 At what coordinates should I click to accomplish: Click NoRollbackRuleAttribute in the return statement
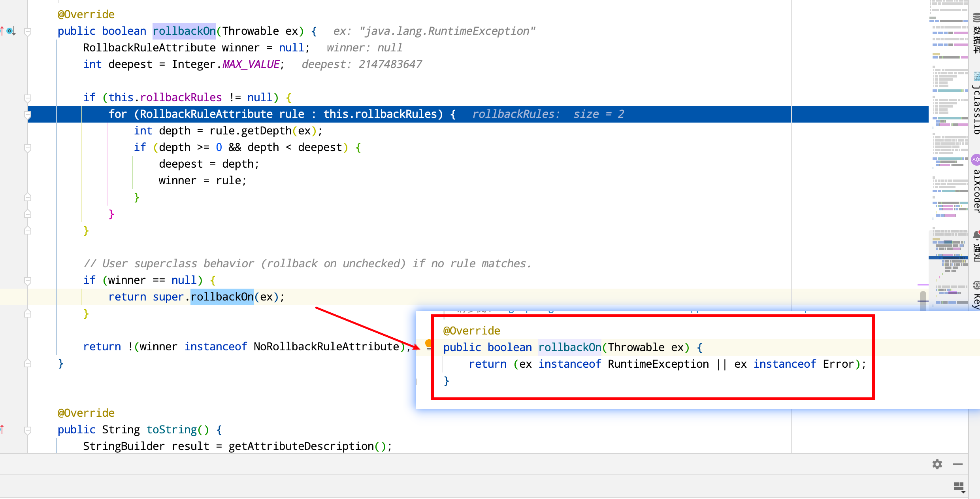[326, 346]
